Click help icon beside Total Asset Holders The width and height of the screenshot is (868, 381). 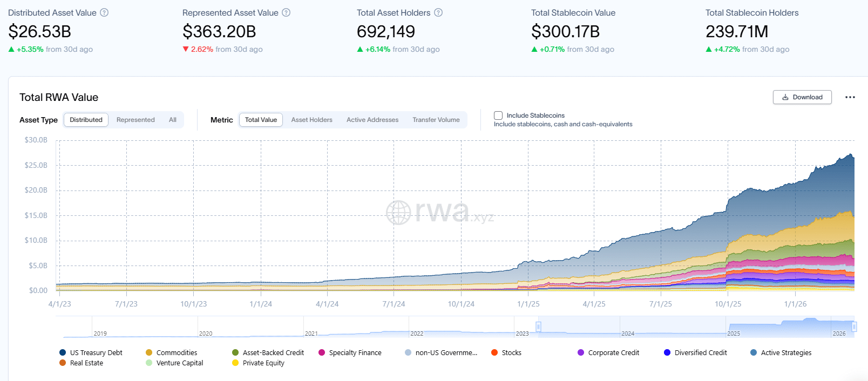pyautogui.click(x=438, y=12)
